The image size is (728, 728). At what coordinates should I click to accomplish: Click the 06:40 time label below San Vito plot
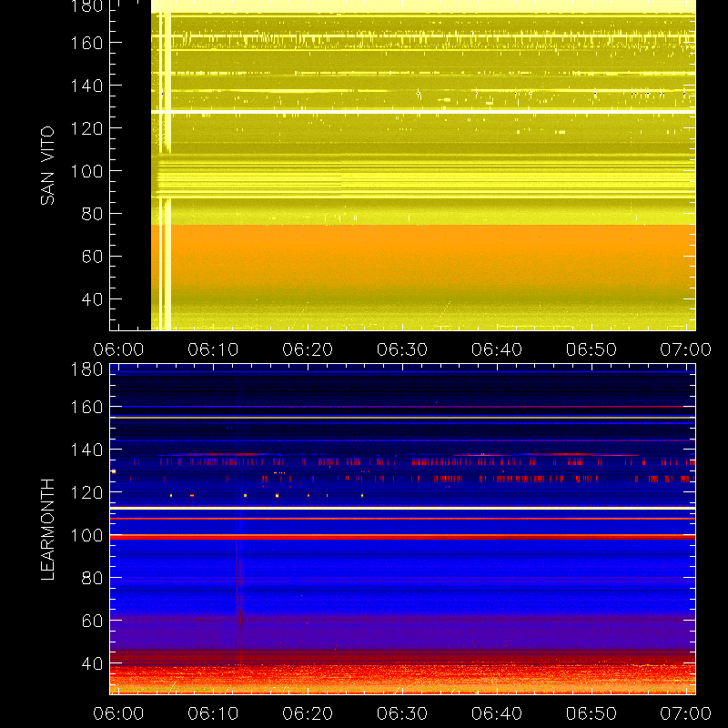point(497,349)
